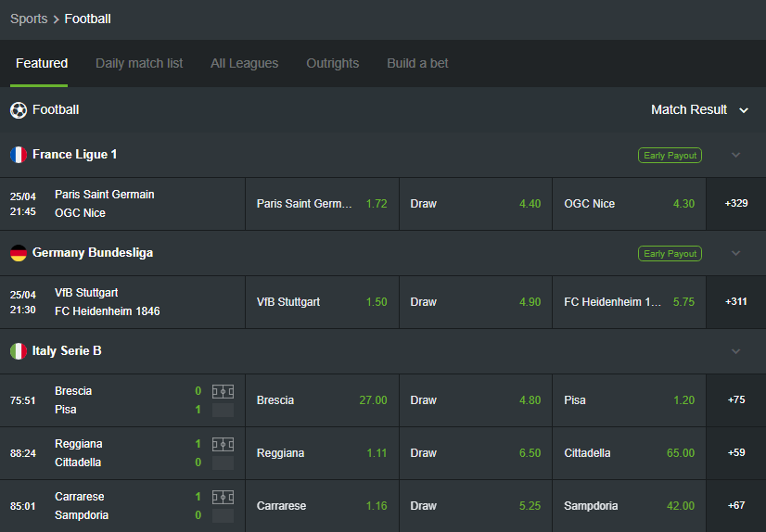
Task: Click the 21:45 kickoff time
Action: coord(23,212)
